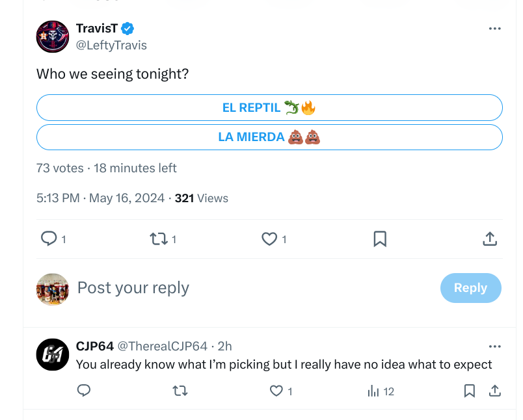Open TravisT's profile avatar
Screen dimensions: 523x420
[x=53, y=36]
